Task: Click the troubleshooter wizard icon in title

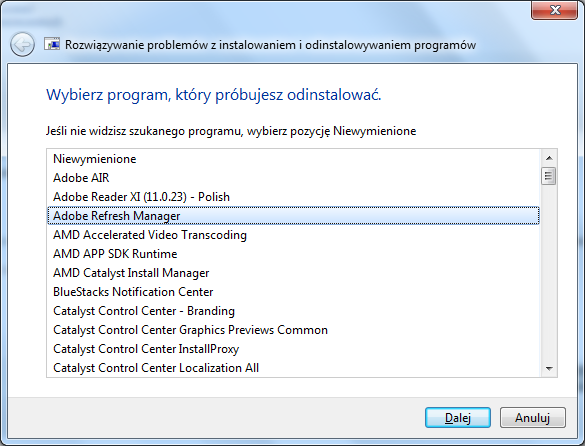Action: 52,44
